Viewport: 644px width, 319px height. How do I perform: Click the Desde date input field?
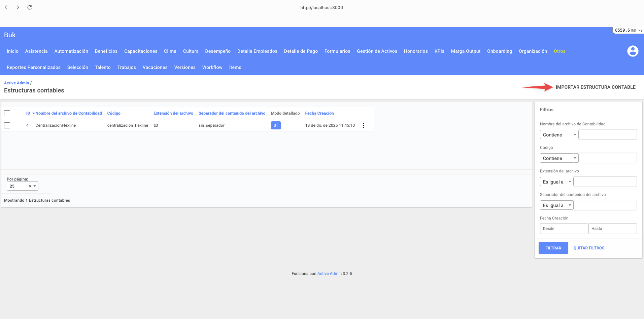coord(564,229)
